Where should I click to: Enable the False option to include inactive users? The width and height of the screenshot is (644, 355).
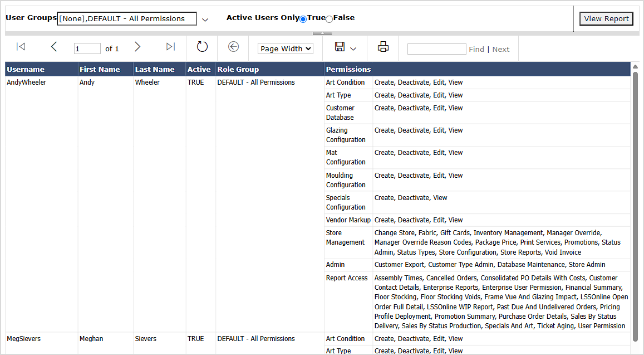coord(328,18)
